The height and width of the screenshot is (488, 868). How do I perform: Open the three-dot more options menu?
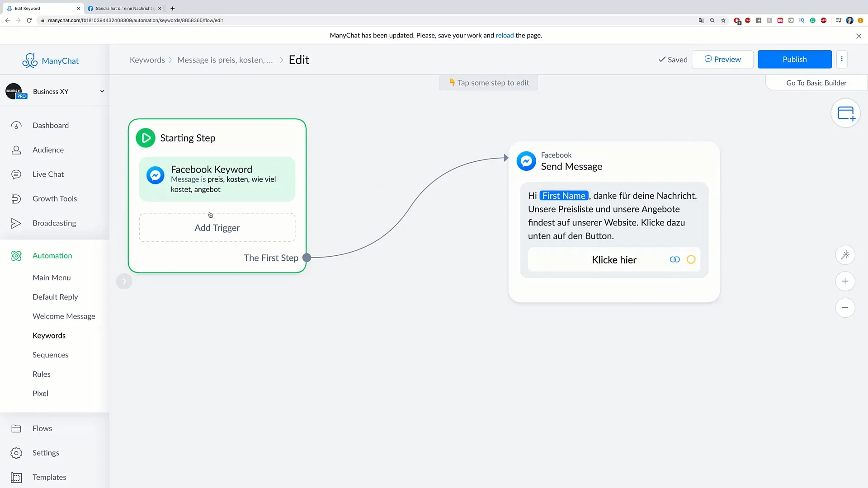tap(842, 59)
